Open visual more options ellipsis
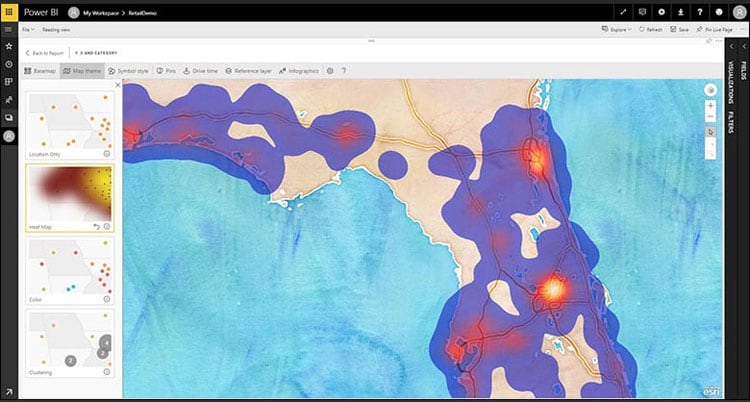 click(718, 41)
